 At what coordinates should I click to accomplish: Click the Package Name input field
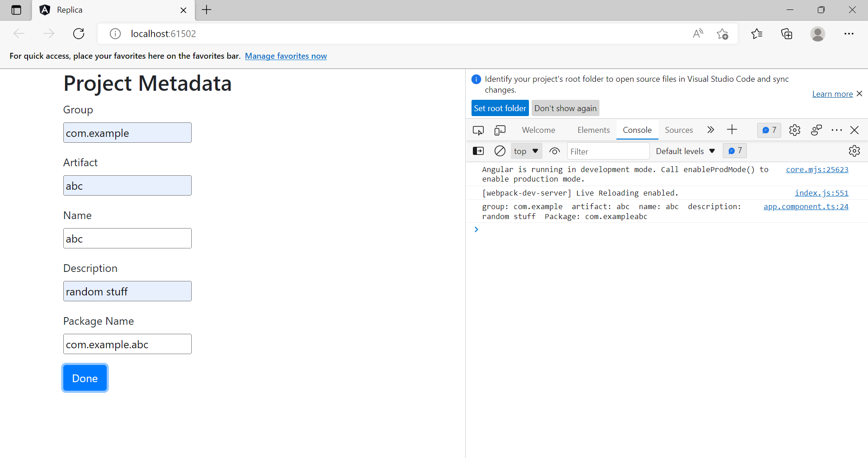tap(127, 344)
